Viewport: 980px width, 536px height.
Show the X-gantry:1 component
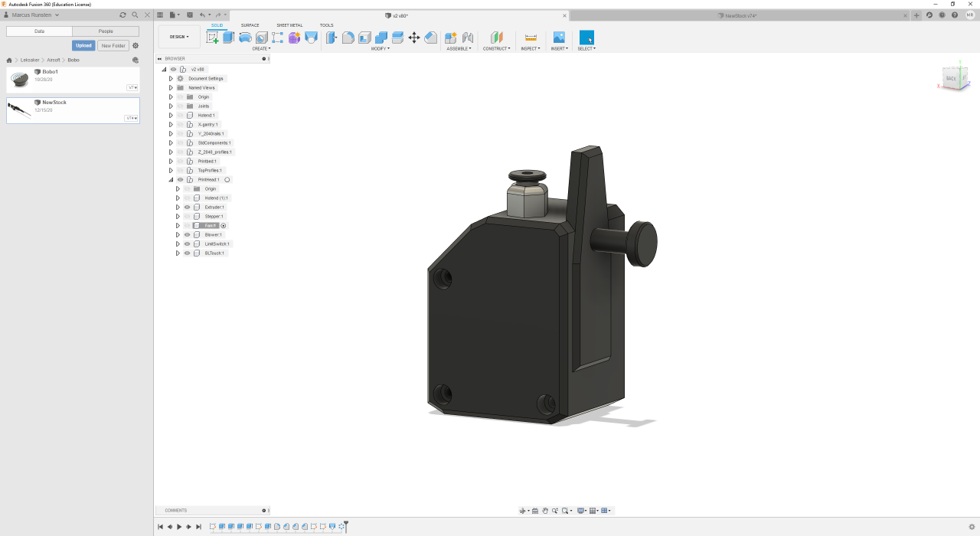tap(181, 124)
